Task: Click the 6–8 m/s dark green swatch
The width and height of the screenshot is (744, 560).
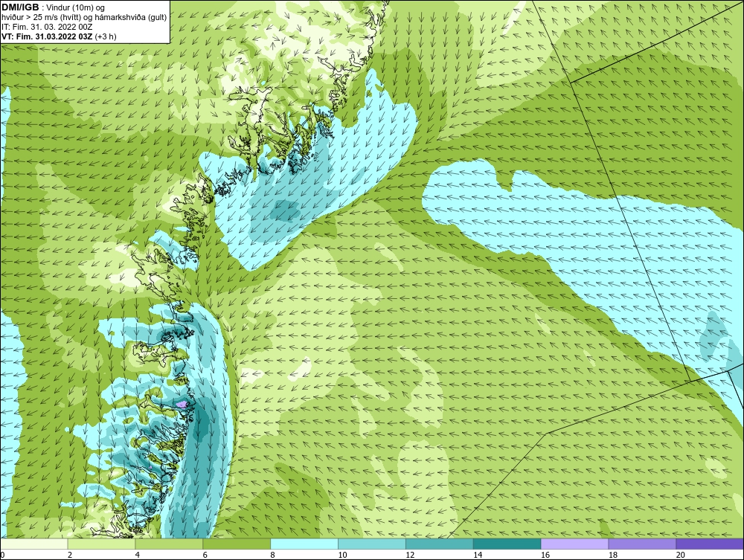Action: coord(237,544)
